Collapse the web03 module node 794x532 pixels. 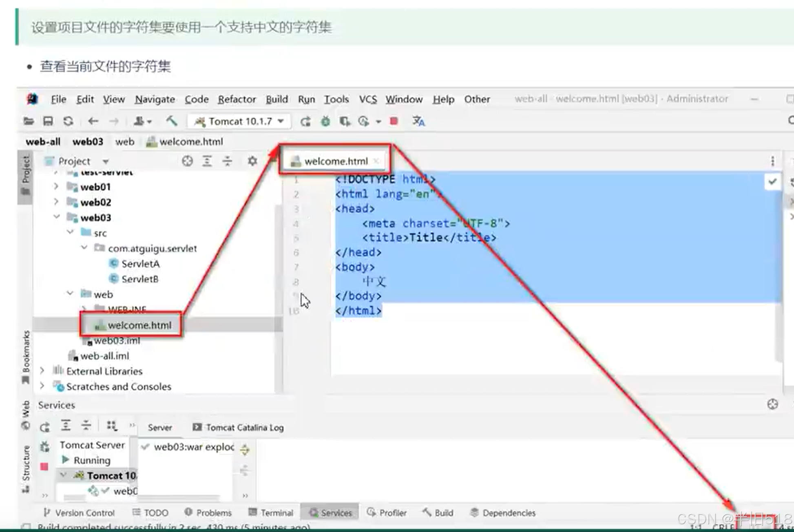[56, 217]
